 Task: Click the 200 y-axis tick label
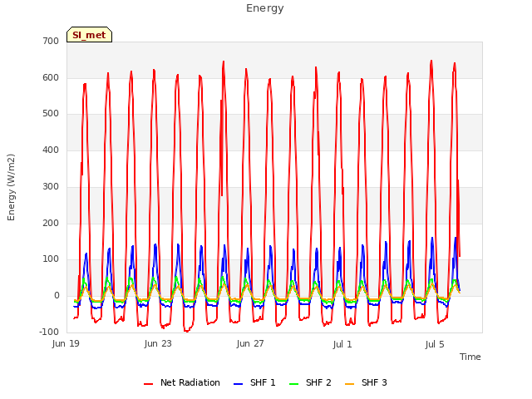click(x=51, y=224)
